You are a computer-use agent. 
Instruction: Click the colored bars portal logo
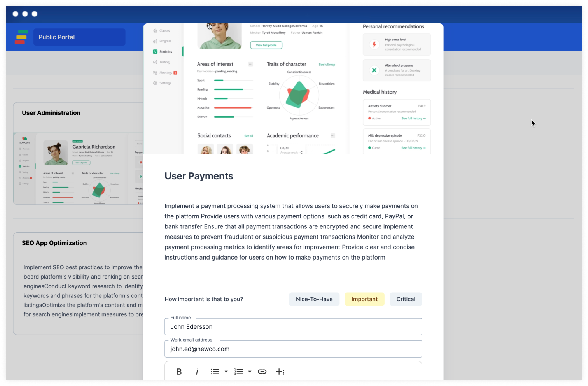tap(22, 37)
